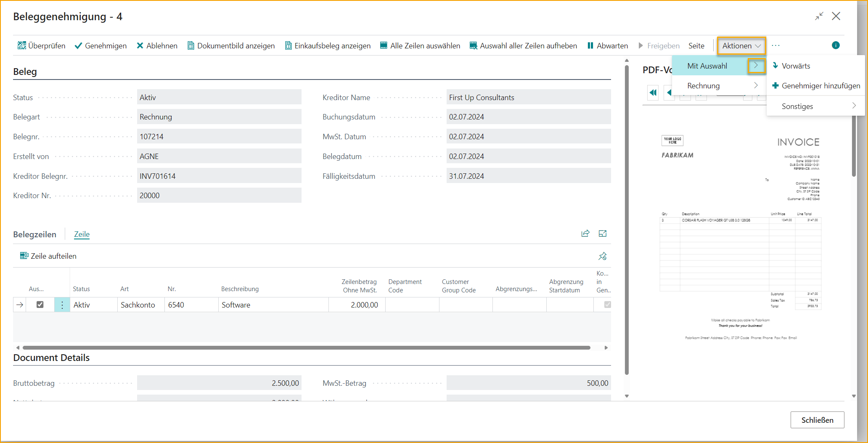Viewport: 868px width, 443px height.
Task: Put document on hold with Abwarten
Action: point(607,45)
